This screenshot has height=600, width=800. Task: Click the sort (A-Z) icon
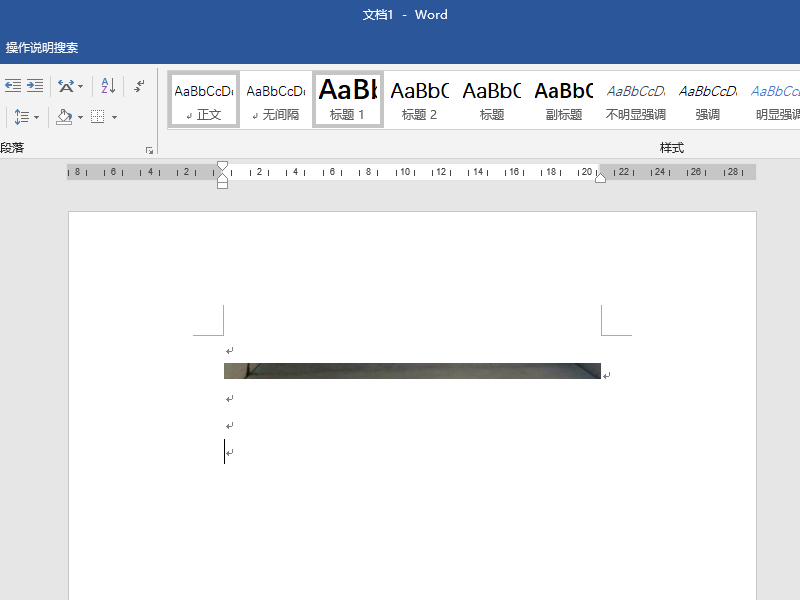tap(109, 86)
